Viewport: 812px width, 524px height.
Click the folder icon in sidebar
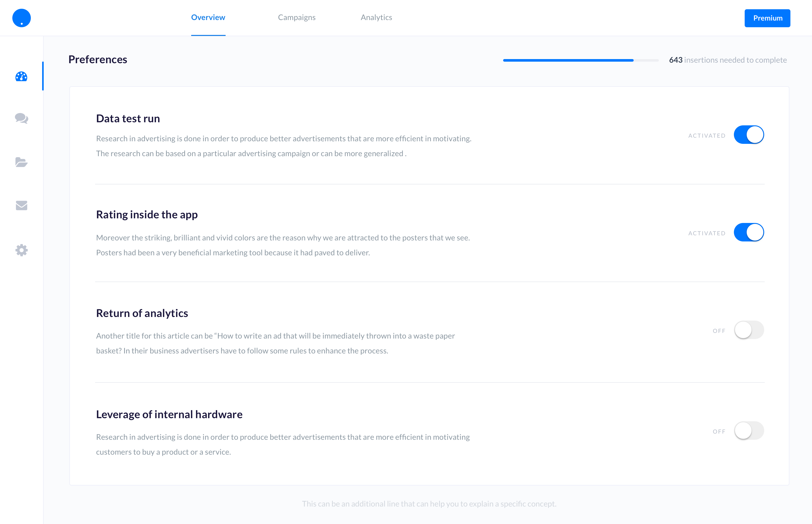tap(21, 162)
